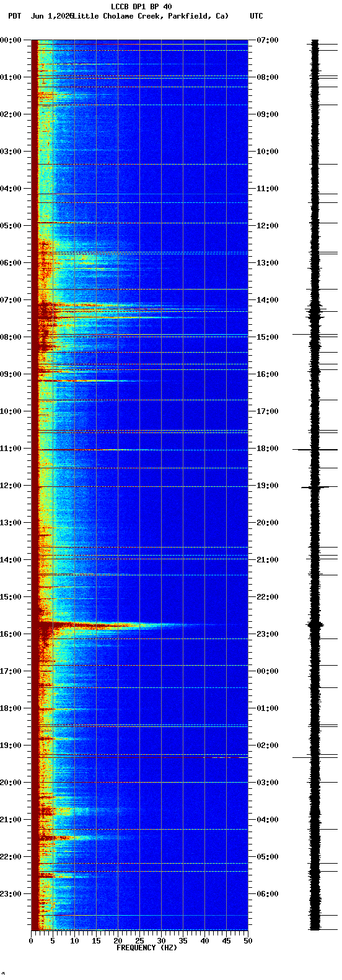Click the '45' frequency axis tick label
This screenshot has width=342, height=980.
tap(226, 941)
